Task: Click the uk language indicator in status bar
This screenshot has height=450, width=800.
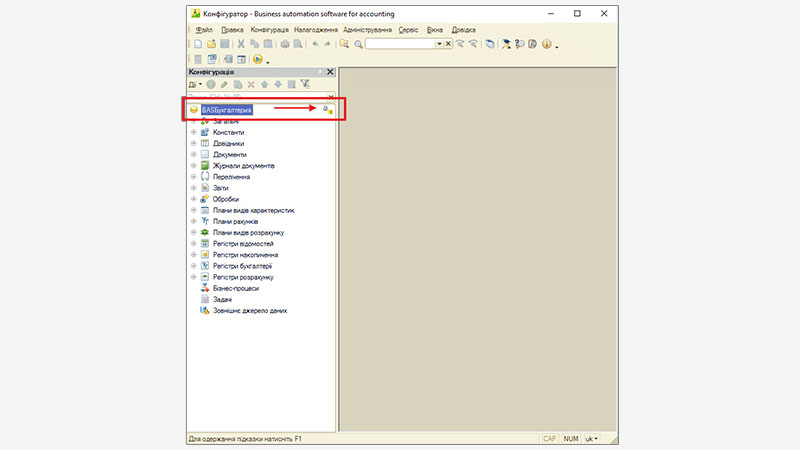Action: point(591,438)
